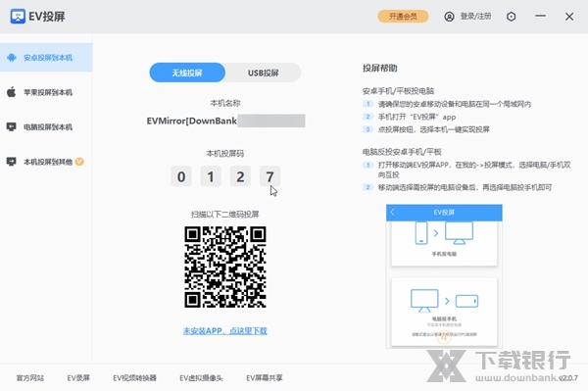Click 扫描以下二维码投屏 text

pyautogui.click(x=225, y=214)
